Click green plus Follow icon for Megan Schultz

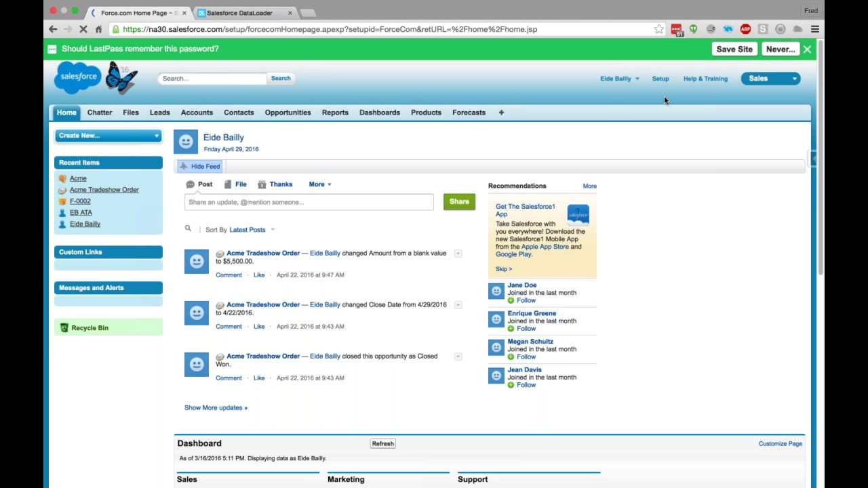[511, 357]
